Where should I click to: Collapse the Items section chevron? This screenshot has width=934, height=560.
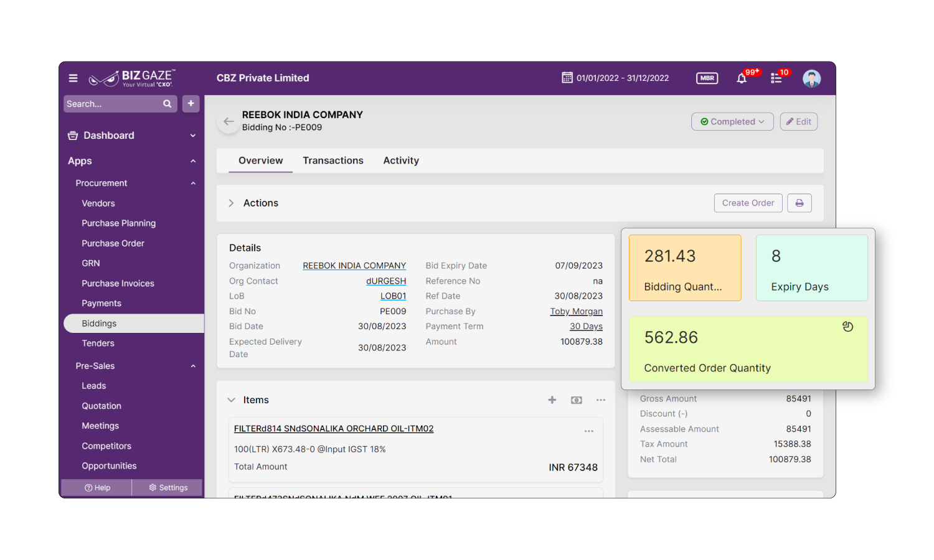[x=231, y=400]
